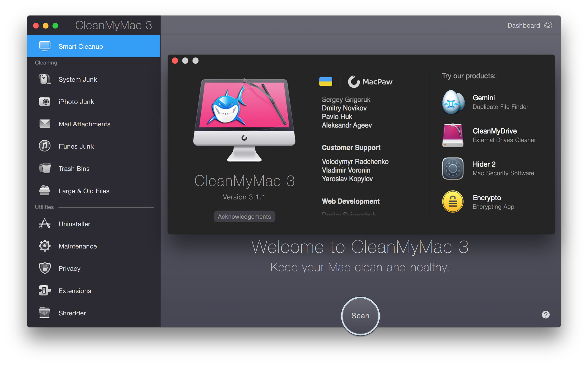This screenshot has height=366, width=588.
Task: Open the System Junk section
Action: point(94,79)
